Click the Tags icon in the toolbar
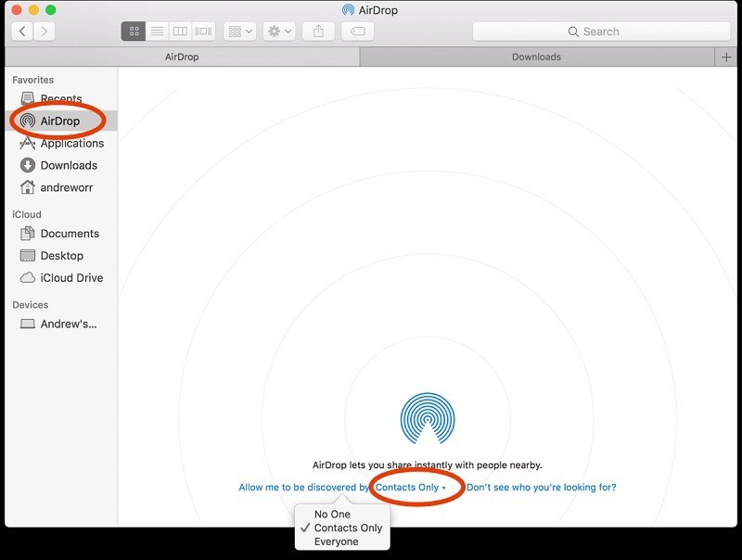The height and width of the screenshot is (560, 742). 356,31
